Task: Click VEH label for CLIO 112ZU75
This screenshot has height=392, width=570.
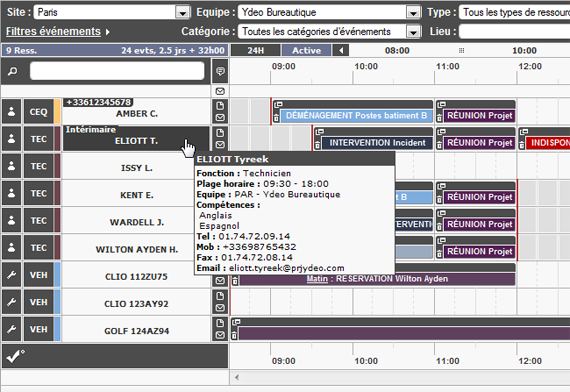Action: [x=39, y=275]
